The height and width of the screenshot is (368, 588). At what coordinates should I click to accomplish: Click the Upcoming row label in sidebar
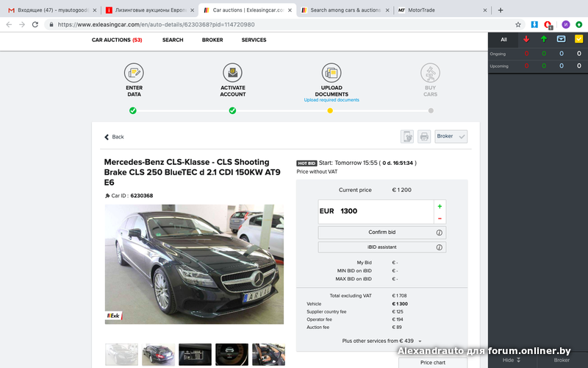[499, 66]
